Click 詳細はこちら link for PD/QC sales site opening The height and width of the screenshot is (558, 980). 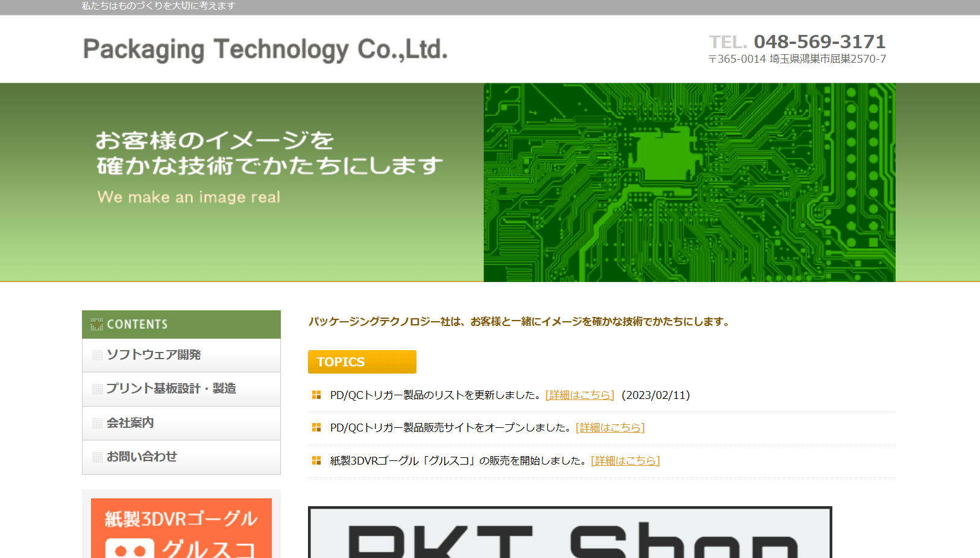pyautogui.click(x=610, y=428)
